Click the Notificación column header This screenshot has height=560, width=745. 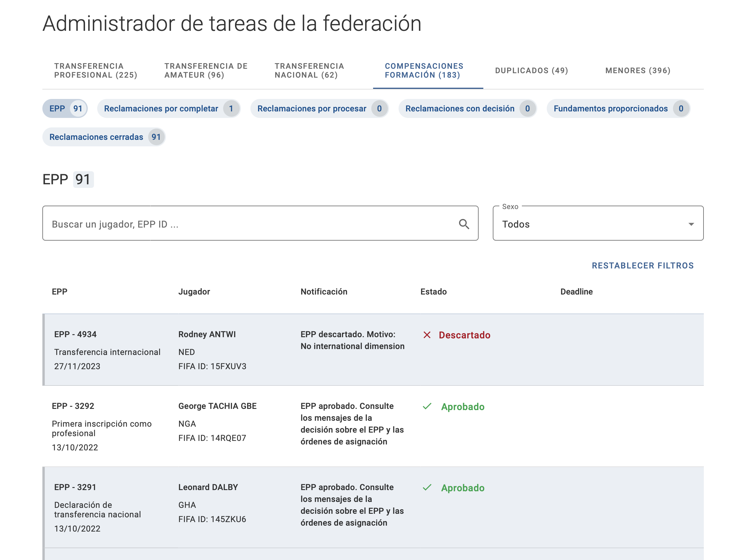pyautogui.click(x=324, y=292)
